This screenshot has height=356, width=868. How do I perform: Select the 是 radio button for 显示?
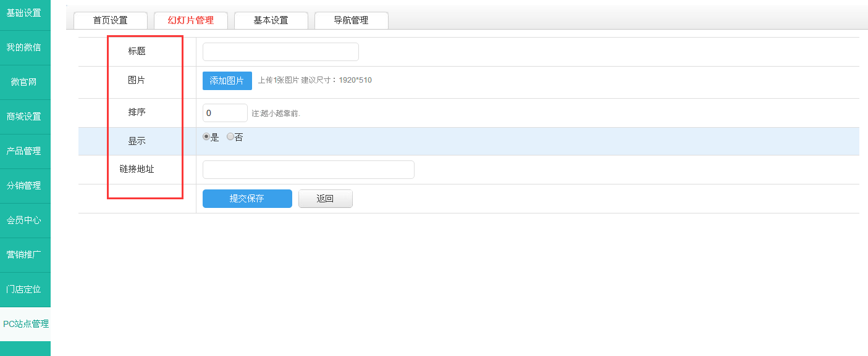point(206,137)
